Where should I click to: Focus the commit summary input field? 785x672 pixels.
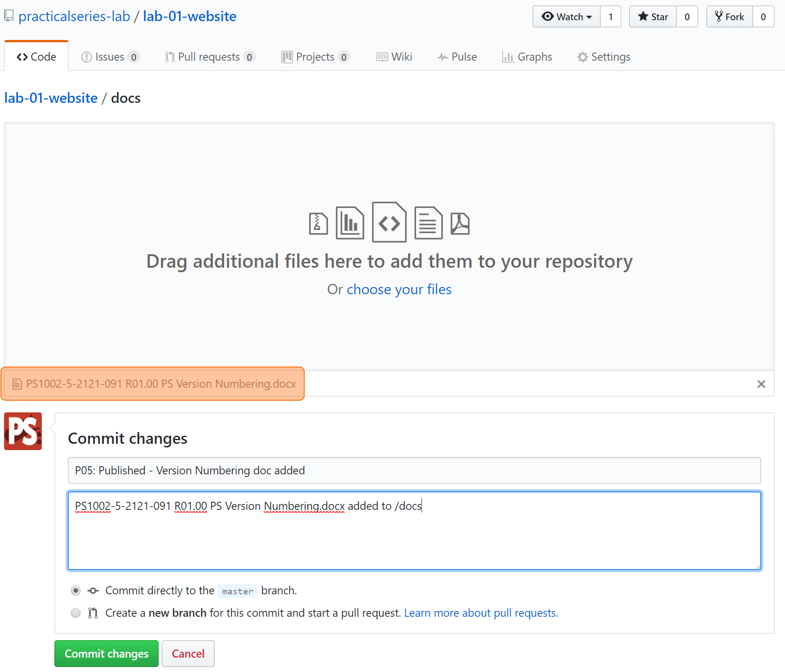tap(414, 470)
